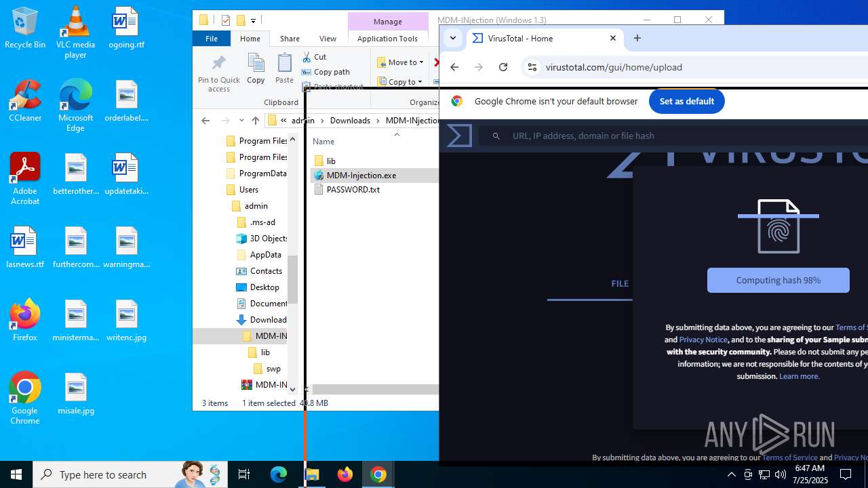This screenshot has width=868, height=488.
Task: Go back in File Explorer navigation
Action: coord(205,121)
